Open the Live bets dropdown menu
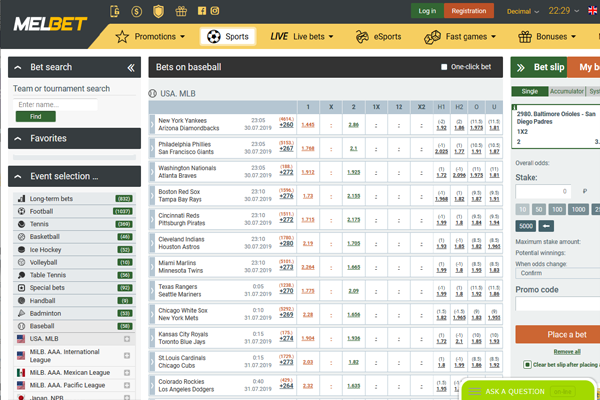This screenshot has height=400, width=600. pyautogui.click(x=302, y=37)
